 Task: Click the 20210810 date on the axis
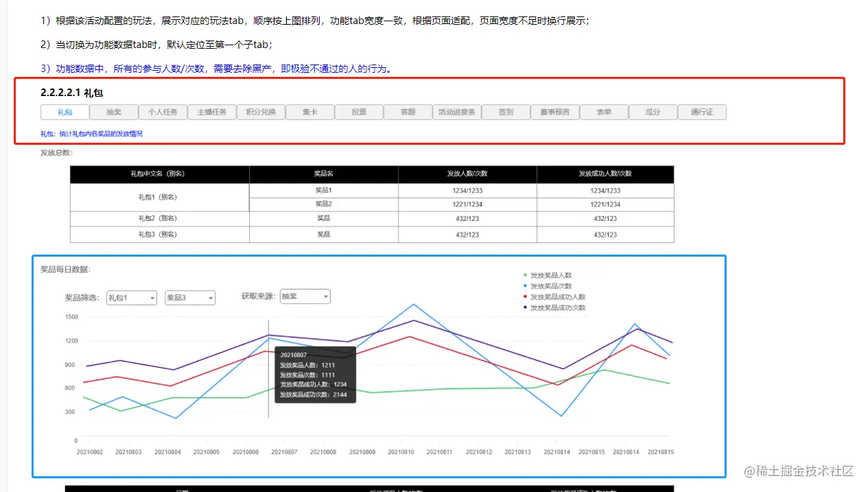point(401,452)
